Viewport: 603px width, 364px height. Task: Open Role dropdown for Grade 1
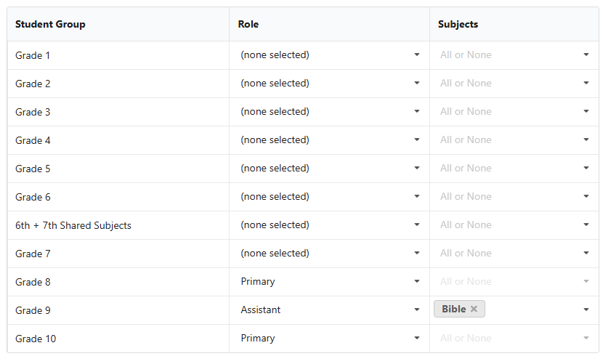(x=330, y=55)
